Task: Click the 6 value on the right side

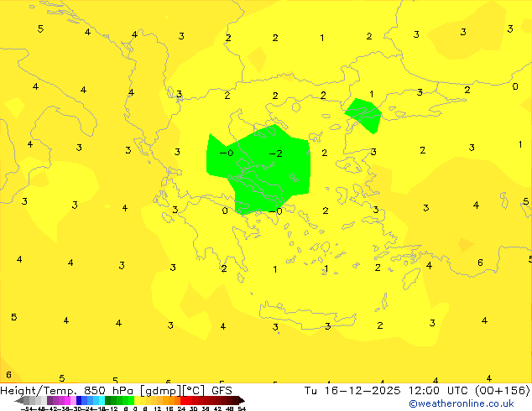Action: (480, 263)
